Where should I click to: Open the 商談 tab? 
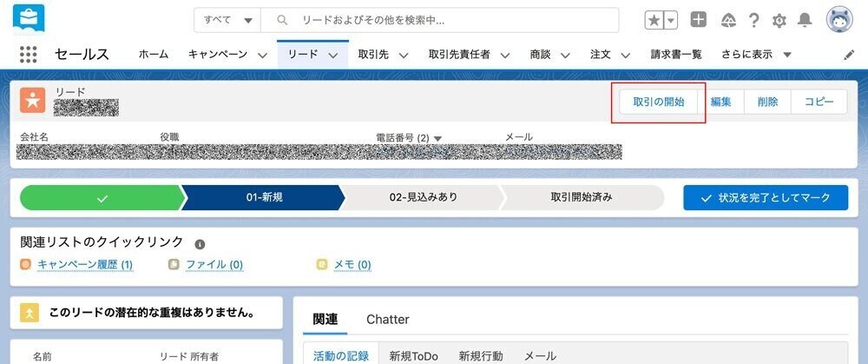pos(540,55)
